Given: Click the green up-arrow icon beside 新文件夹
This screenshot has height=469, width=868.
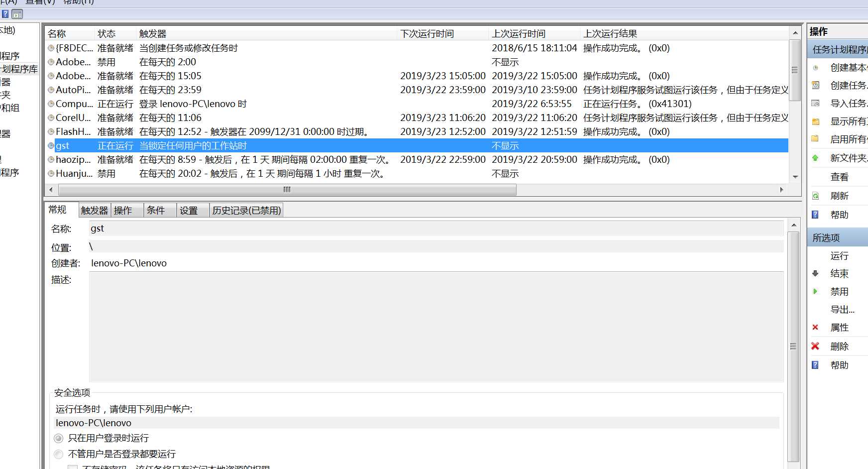Looking at the screenshot, I should (x=815, y=158).
